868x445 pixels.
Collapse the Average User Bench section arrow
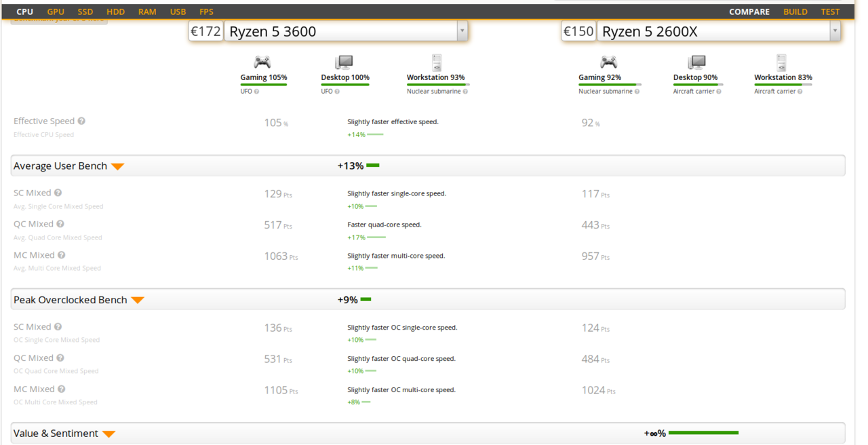[117, 167]
